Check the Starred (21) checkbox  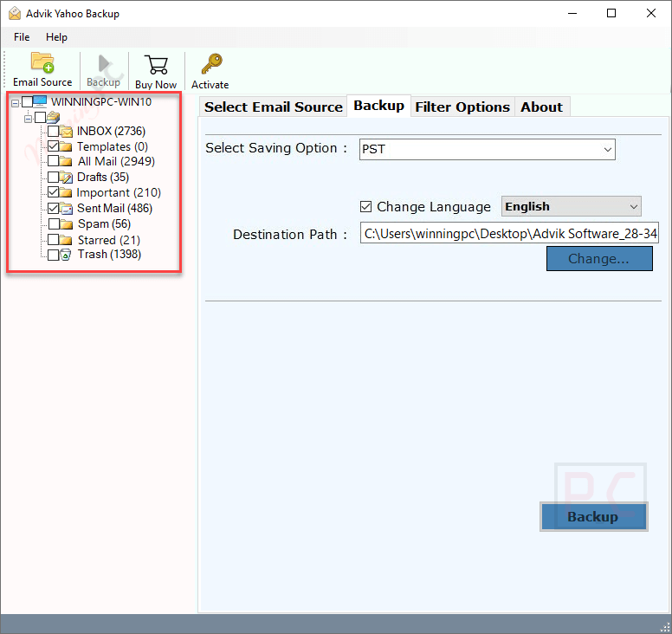pyautogui.click(x=53, y=239)
